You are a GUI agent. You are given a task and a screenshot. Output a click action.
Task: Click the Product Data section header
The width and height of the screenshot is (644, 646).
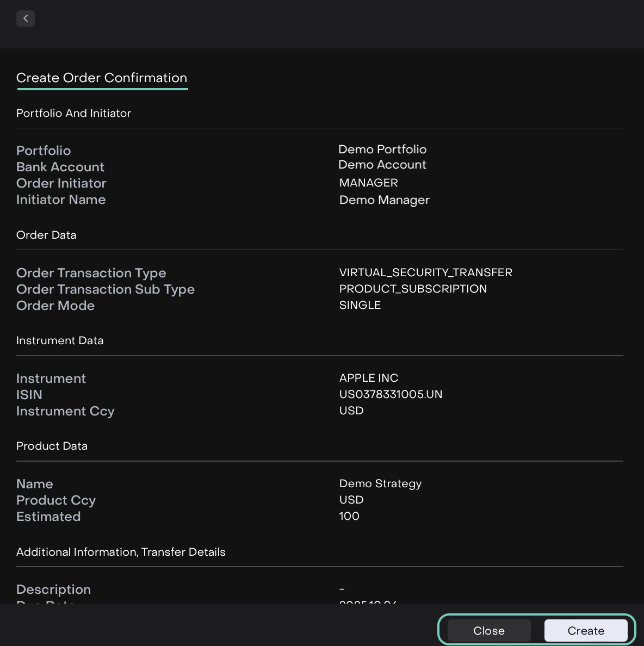tap(52, 446)
